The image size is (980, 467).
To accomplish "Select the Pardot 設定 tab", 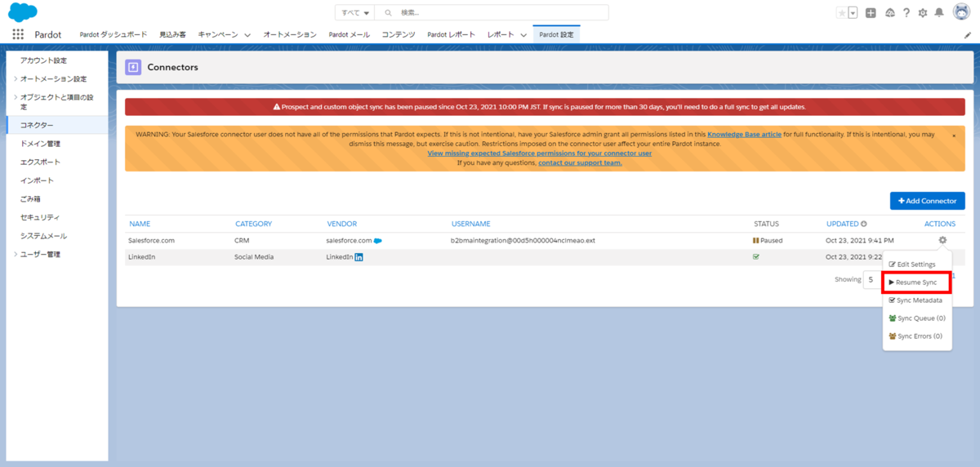I will tap(556, 35).
